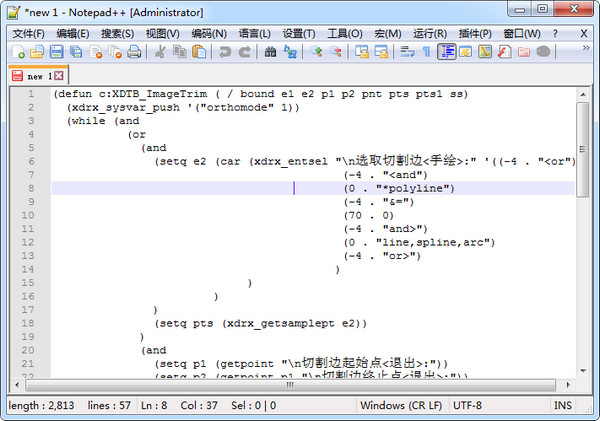The image size is (600, 421).
Task: Toggle show all characters pilcrow icon
Action: (426, 52)
